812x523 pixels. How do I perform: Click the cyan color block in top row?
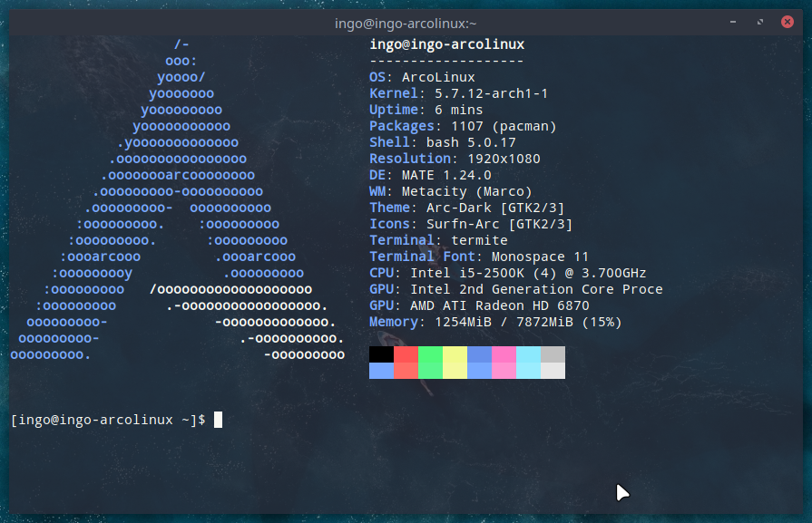click(529, 354)
